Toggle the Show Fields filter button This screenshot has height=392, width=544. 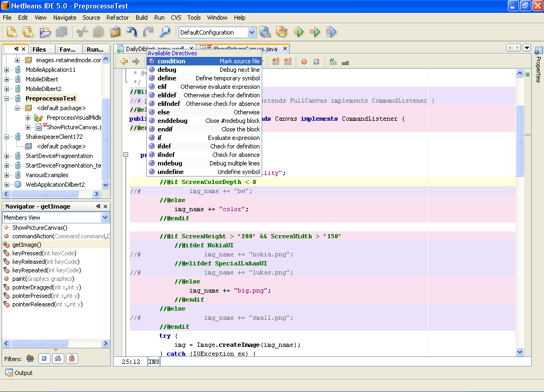(x=44, y=358)
